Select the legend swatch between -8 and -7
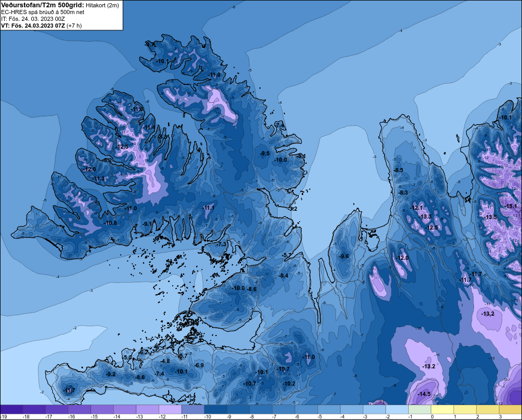 tap(260, 409)
